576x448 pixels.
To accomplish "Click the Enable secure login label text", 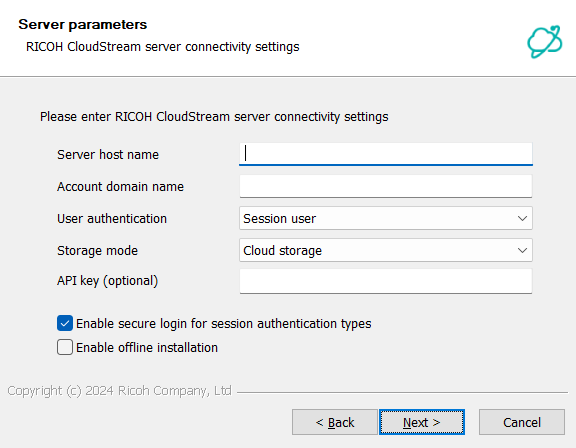I will click(224, 324).
